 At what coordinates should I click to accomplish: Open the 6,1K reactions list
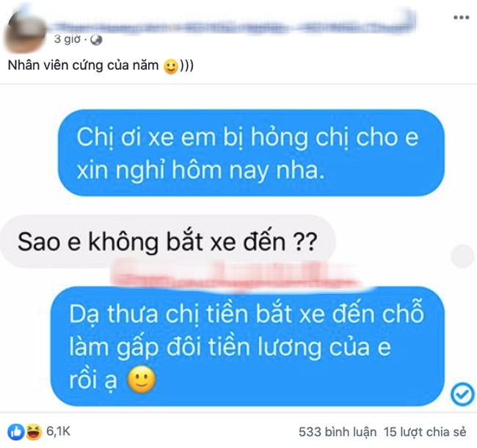59,431
